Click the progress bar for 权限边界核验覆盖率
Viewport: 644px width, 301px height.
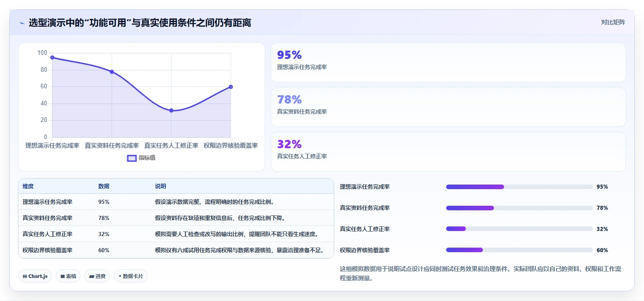point(519,250)
